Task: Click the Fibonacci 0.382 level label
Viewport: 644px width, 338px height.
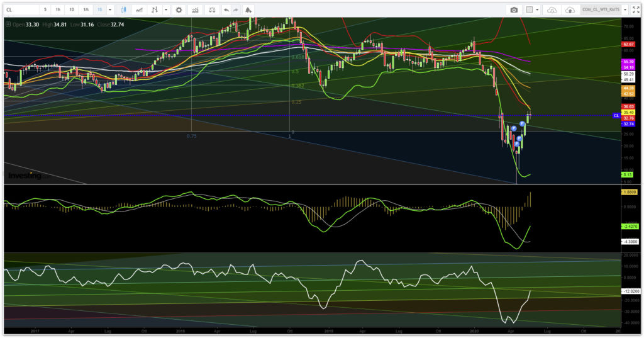Action: pos(297,86)
